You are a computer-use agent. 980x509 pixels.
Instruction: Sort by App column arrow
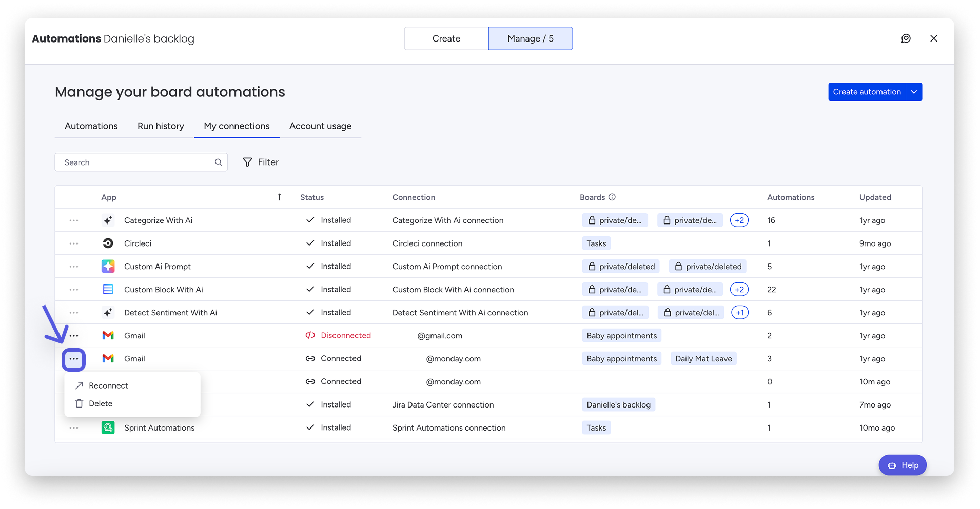pyautogui.click(x=279, y=197)
